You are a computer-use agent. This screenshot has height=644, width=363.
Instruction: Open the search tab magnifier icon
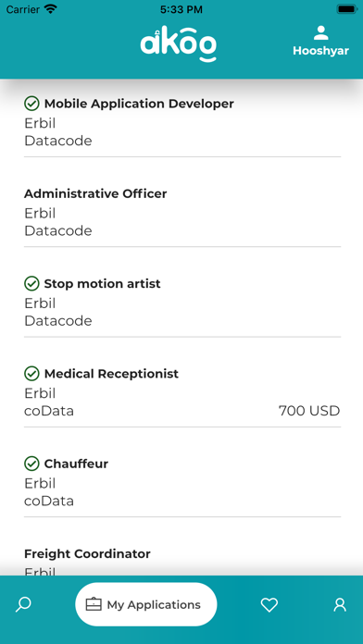[23, 604]
